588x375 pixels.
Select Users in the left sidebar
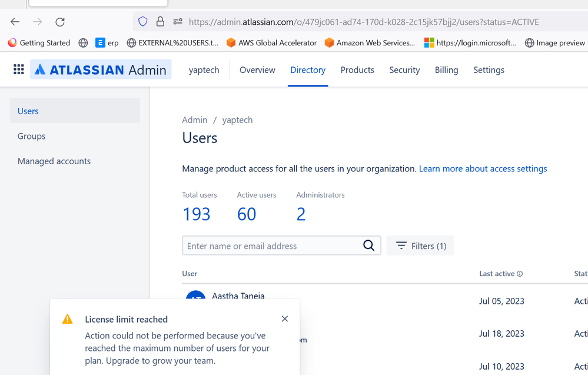pos(75,111)
